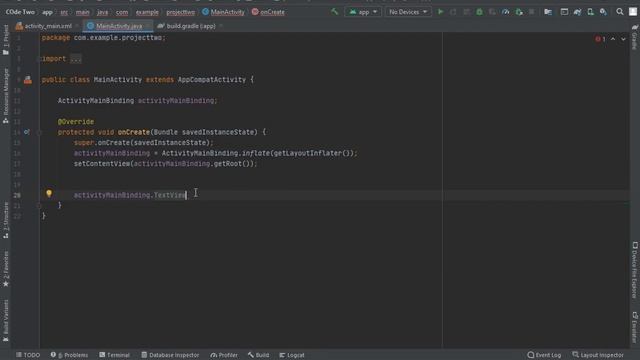Image resolution: width=640 pixels, height=360 pixels.
Task: Collapse the onCreate method fold marker
Action: pyautogui.click(x=39, y=132)
